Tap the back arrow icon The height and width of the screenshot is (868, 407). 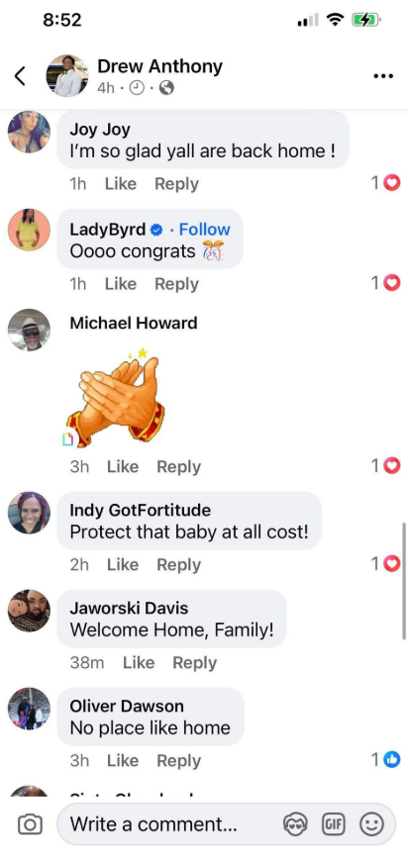(x=20, y=76)
